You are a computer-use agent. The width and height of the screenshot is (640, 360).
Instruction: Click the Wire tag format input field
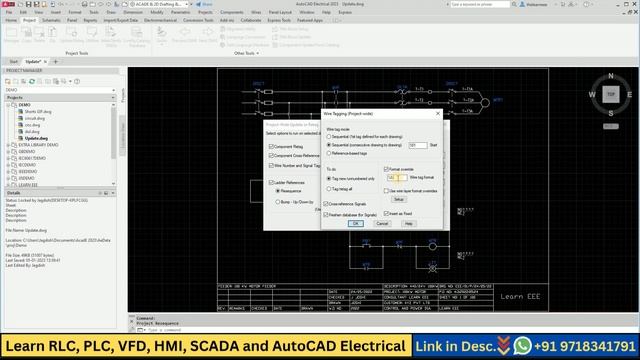pyautogui.click(x=397, y=178)
